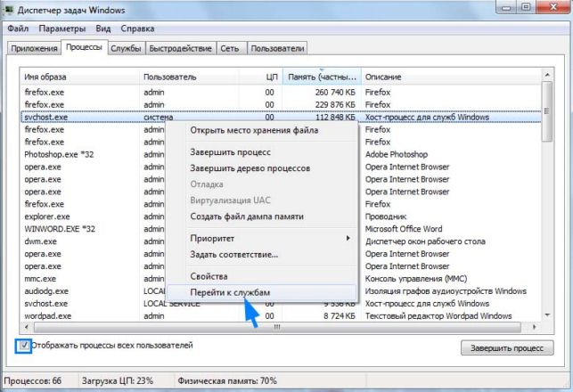Switch to the Быстродействие tab
This screenshot has width=573, height=392.
tap(181, 49)
